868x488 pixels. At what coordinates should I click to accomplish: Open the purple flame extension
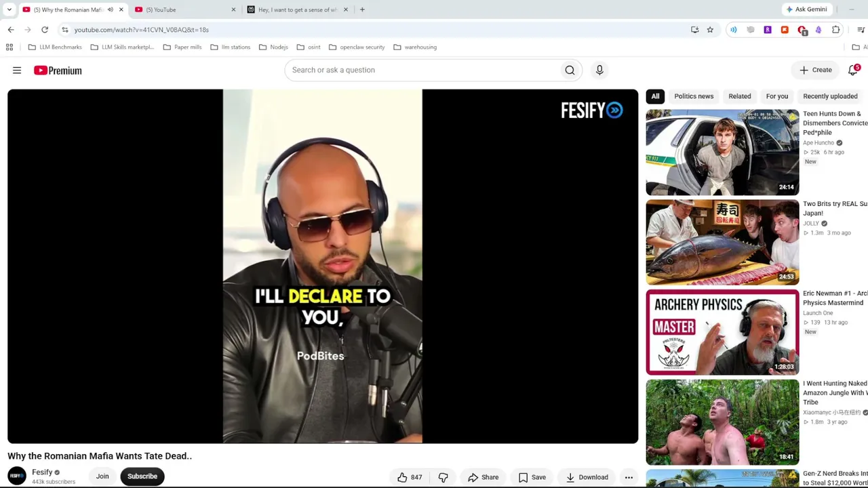(818, 30)
